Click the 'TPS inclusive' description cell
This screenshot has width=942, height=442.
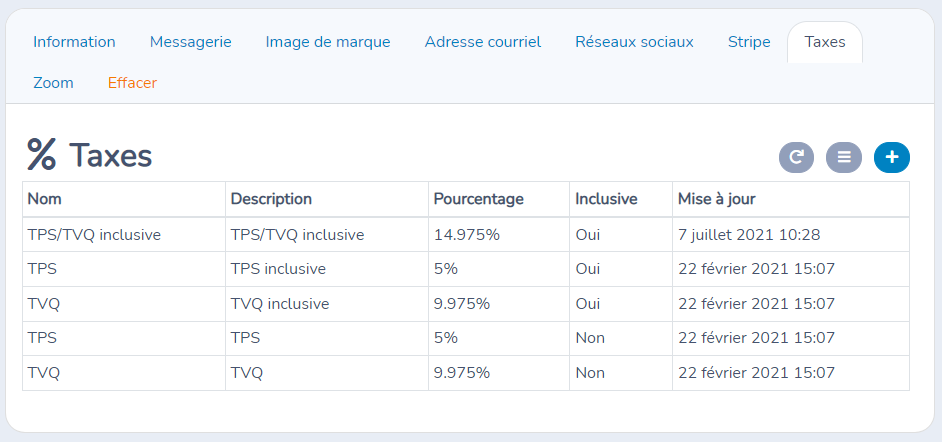point(327,269)
